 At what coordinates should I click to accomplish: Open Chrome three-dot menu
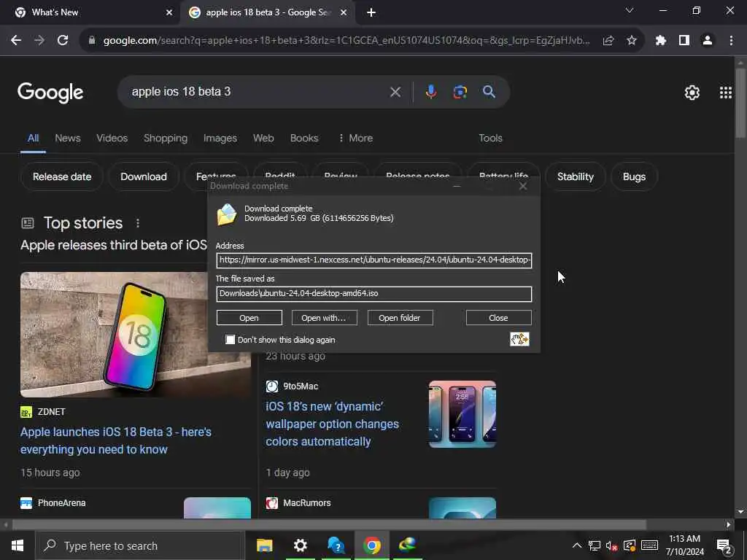point(731,41)
